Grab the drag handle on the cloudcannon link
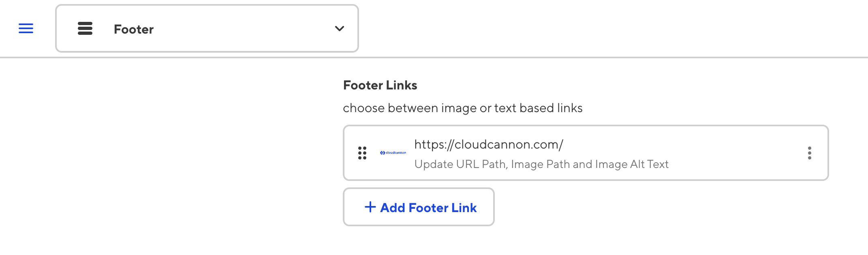Screen dimensions: 868x255 tap(362, 153)
